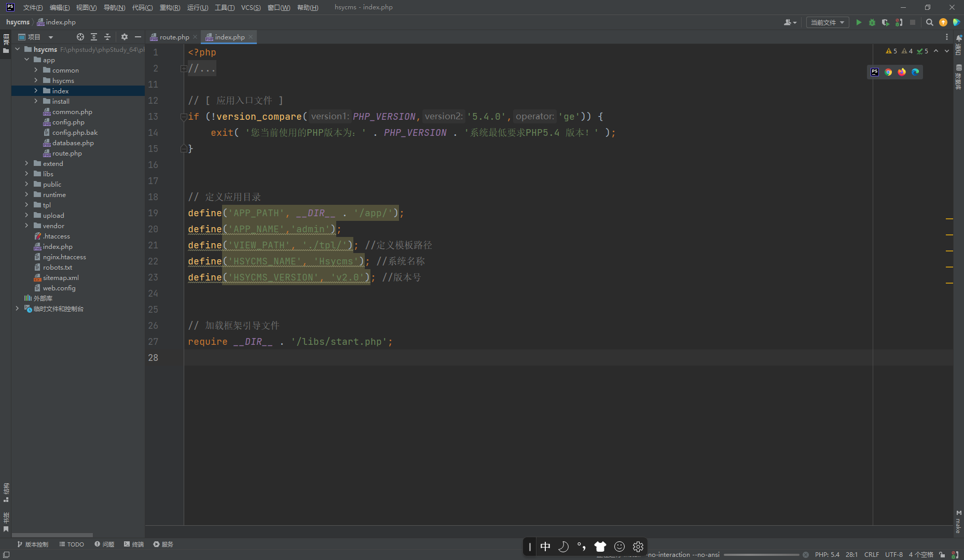Open the 当前文件 run configuration dropdown
964x560 pixels.
pos(827,22)
